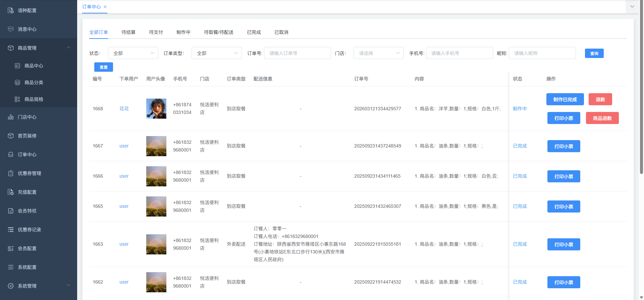
Task: Click the avatar thumbnail of order 1668
Action: [156, 109]
